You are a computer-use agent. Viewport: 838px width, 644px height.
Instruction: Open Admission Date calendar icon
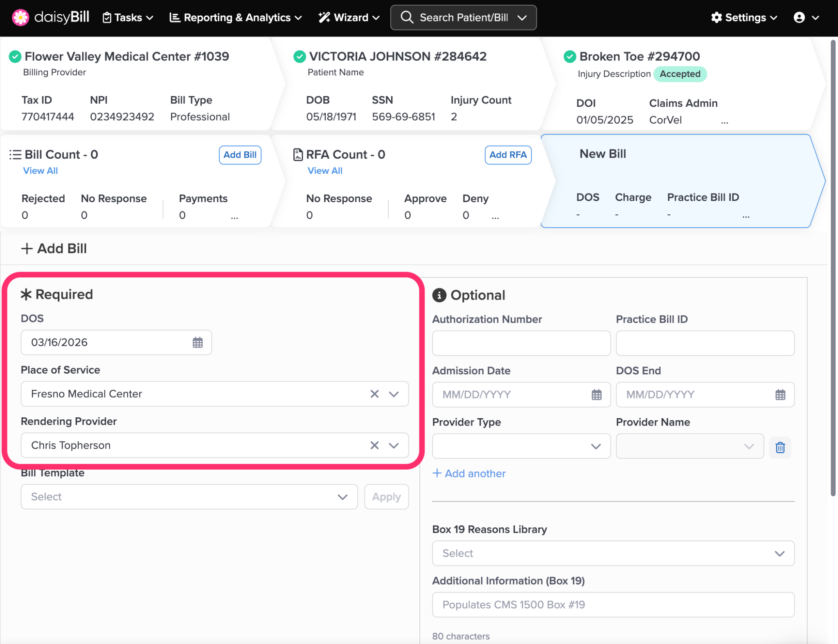[x=596, y=395]
